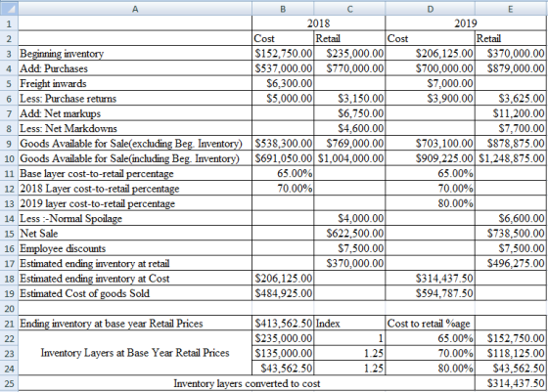The height and width of the screenshot is (392, 548).
Task: Click the $1,004,000.00 cell
Action: [x=349, y=158]
